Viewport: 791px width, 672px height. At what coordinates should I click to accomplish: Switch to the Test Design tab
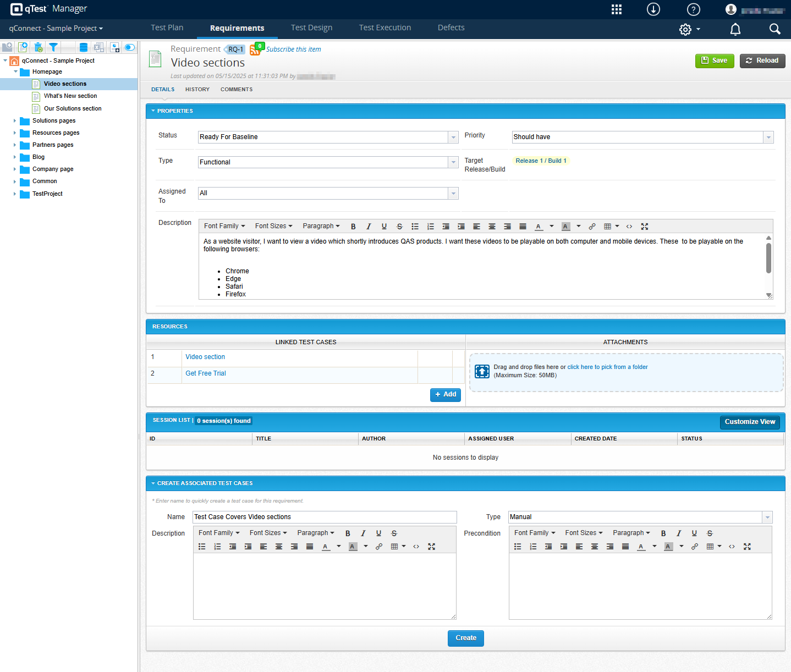tap(311, 28)
